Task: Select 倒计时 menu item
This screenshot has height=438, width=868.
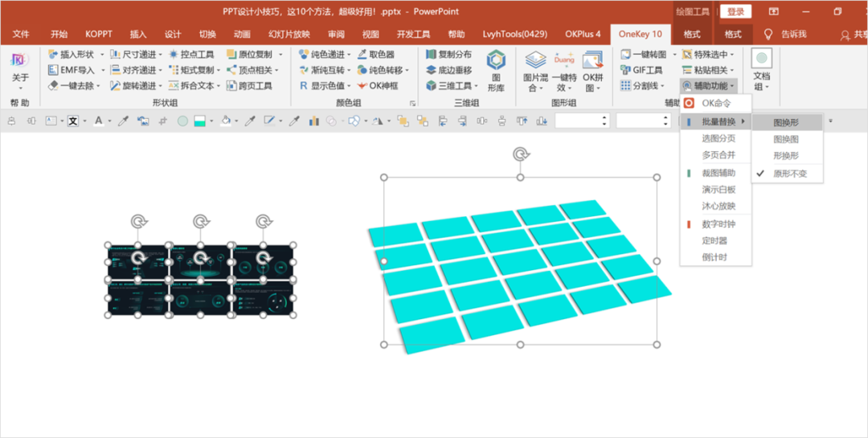Action: point(716,257)
